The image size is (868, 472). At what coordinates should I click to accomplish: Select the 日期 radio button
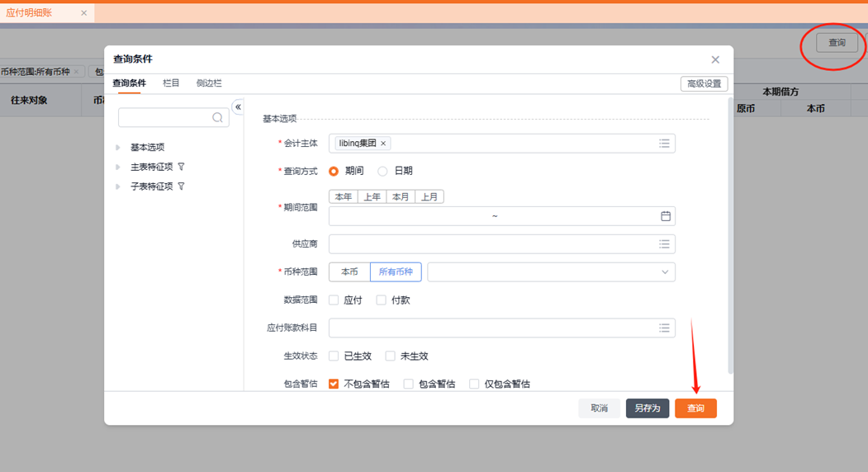point(382,171)
